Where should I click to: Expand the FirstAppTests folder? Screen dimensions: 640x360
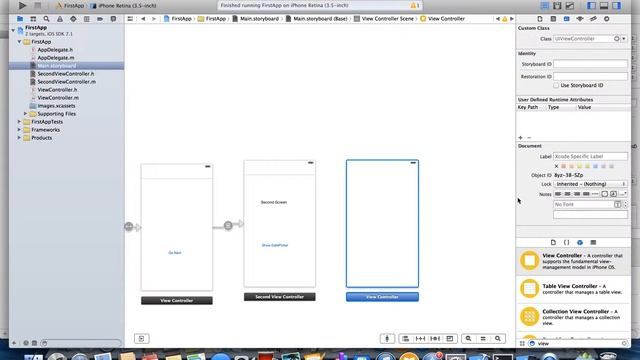(x=19, y=122)
